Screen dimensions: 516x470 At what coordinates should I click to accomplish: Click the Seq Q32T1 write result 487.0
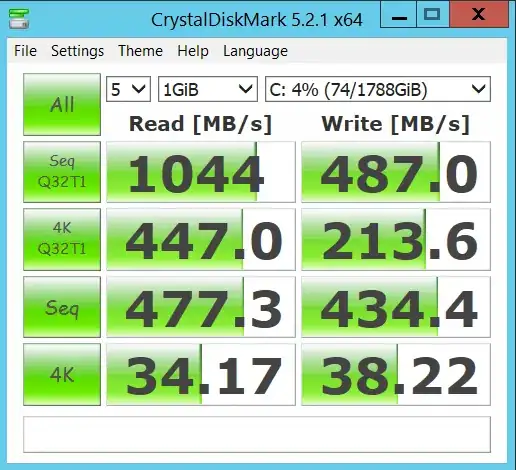[x=396, y=172]
